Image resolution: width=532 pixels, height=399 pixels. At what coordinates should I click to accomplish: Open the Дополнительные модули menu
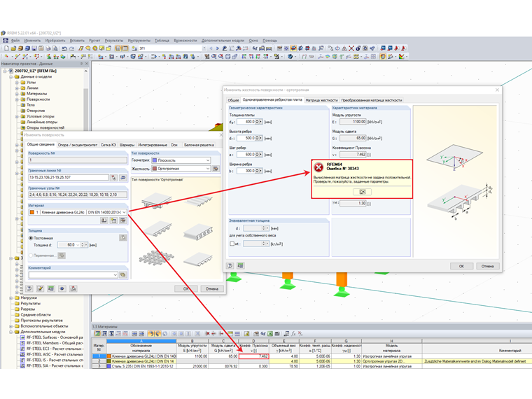[223, 41]
